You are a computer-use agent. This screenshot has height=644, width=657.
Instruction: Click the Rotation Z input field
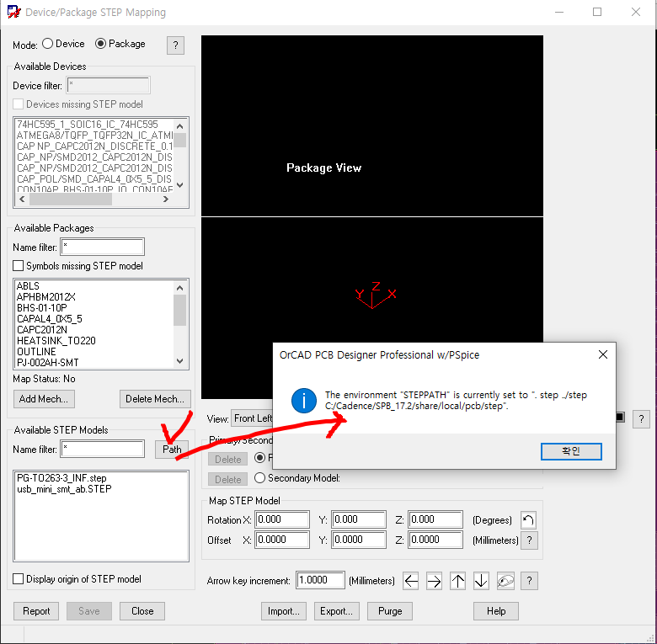(435, 519)
